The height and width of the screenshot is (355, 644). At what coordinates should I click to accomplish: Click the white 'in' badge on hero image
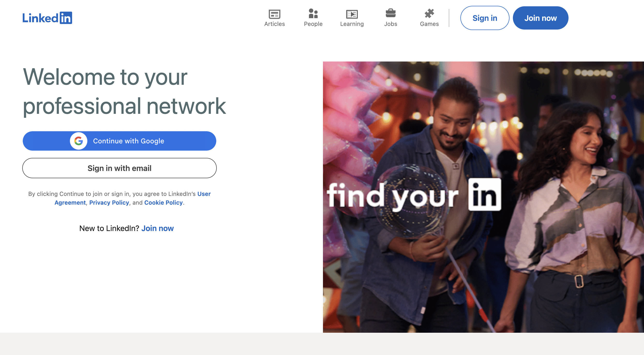pos(485,195)
